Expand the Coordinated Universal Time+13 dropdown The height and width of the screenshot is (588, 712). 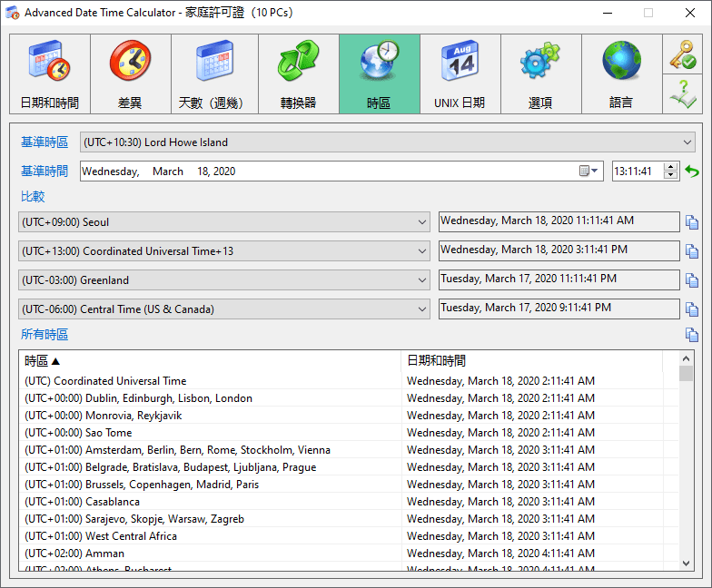click(421, 251)
